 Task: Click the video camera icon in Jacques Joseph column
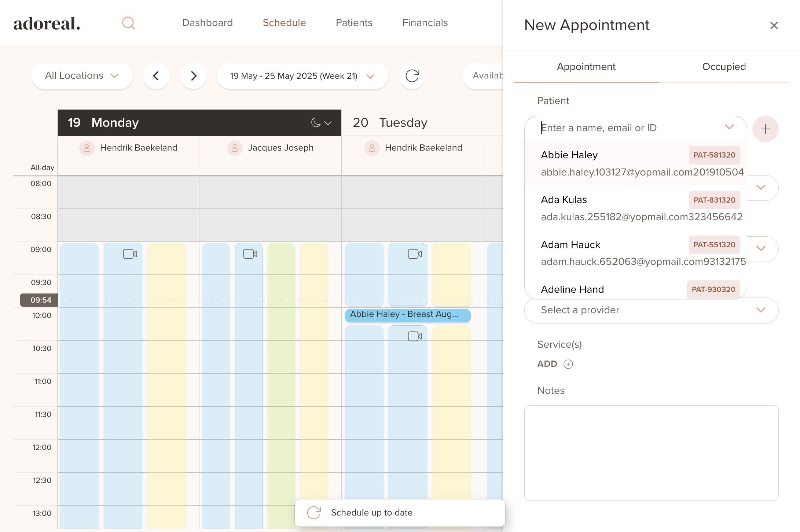click(250, 254)
